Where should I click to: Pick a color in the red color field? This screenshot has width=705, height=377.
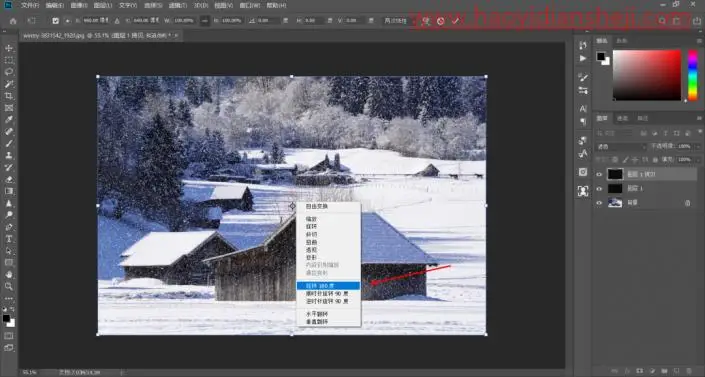(x=647, y=75)
